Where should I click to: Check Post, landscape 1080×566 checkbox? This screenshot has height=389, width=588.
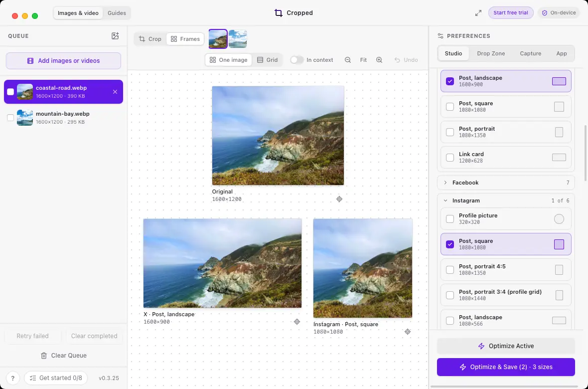(x=449, y=321)
